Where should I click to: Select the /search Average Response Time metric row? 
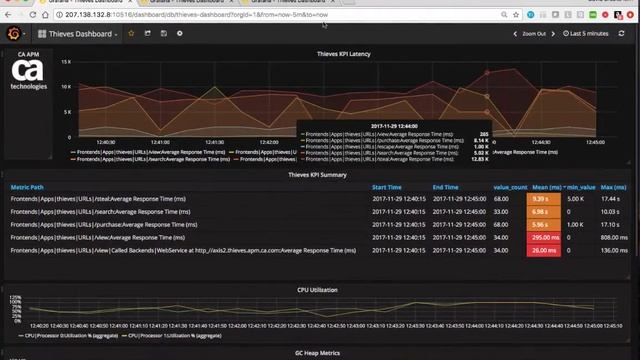click(x=318, y=212)
